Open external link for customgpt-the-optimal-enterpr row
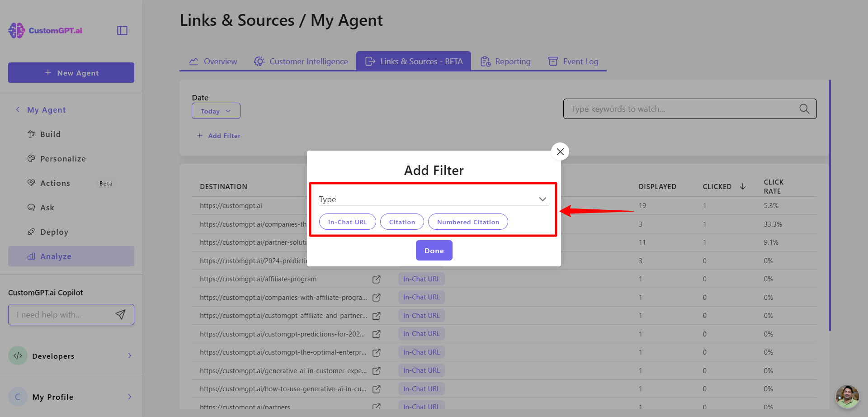 [x=376, y=352]
